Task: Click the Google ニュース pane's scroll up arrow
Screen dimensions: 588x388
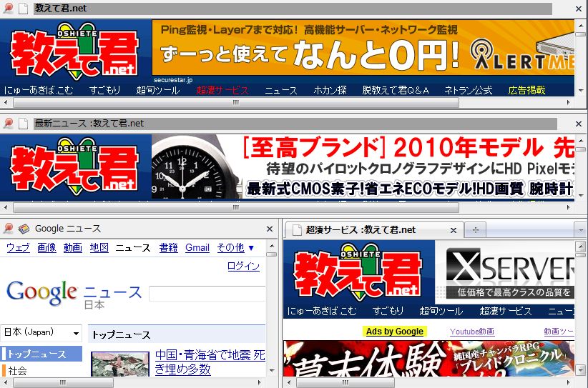Action: click(272, 246)
